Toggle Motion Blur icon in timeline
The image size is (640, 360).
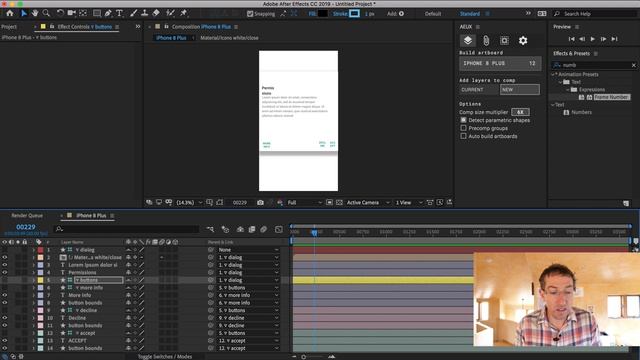point(264,229)
